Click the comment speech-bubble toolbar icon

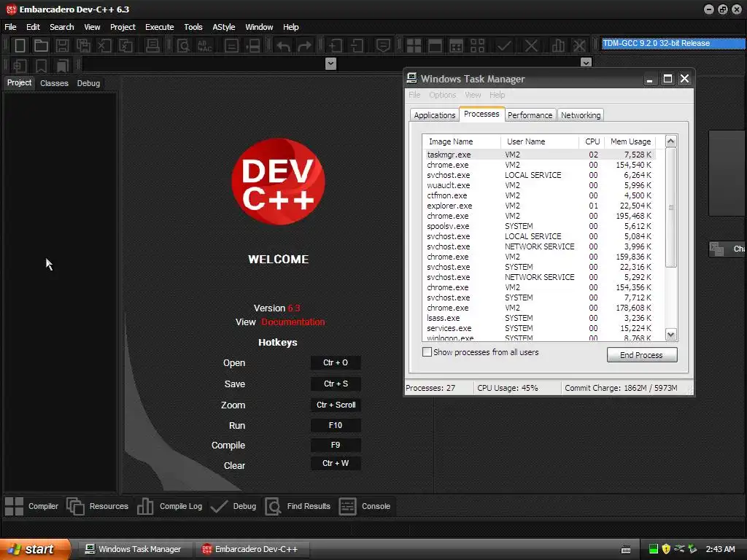point(383,46)
